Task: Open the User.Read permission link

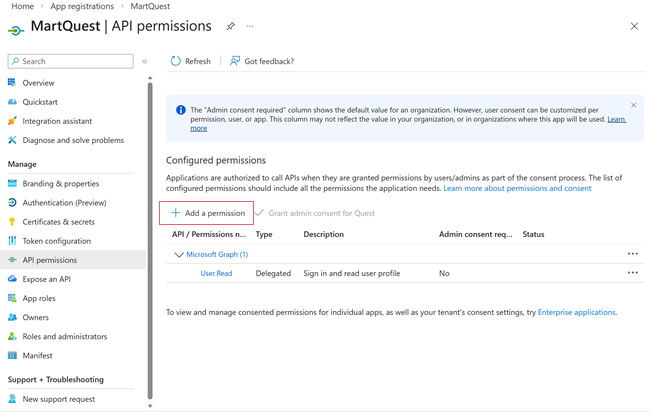Action: click(x=216, y=273)
